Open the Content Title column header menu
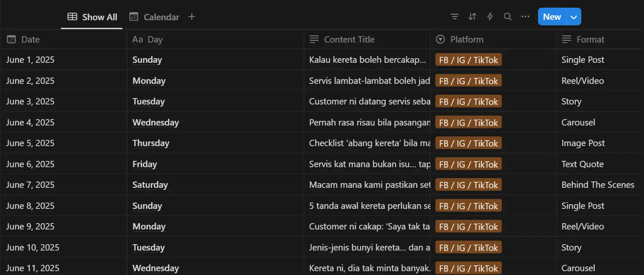Image resolution: width=644 pixels, height=275 pixels. 349,40
